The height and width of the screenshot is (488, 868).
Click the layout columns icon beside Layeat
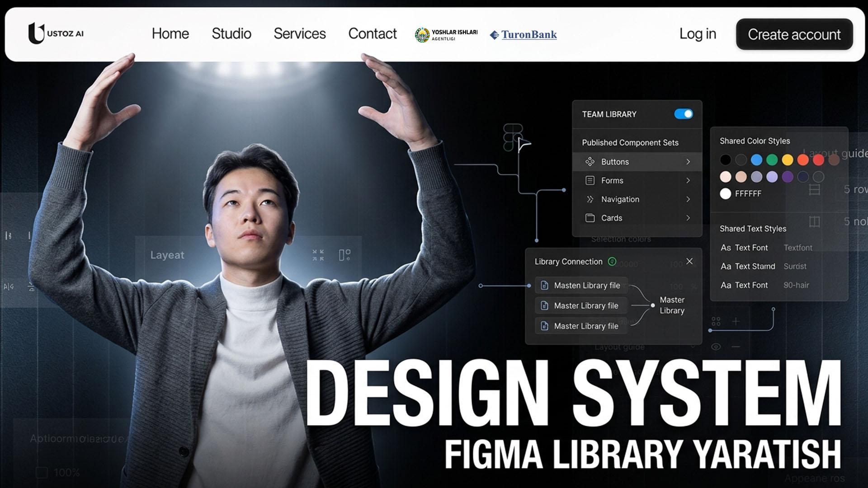pos(344,255)
